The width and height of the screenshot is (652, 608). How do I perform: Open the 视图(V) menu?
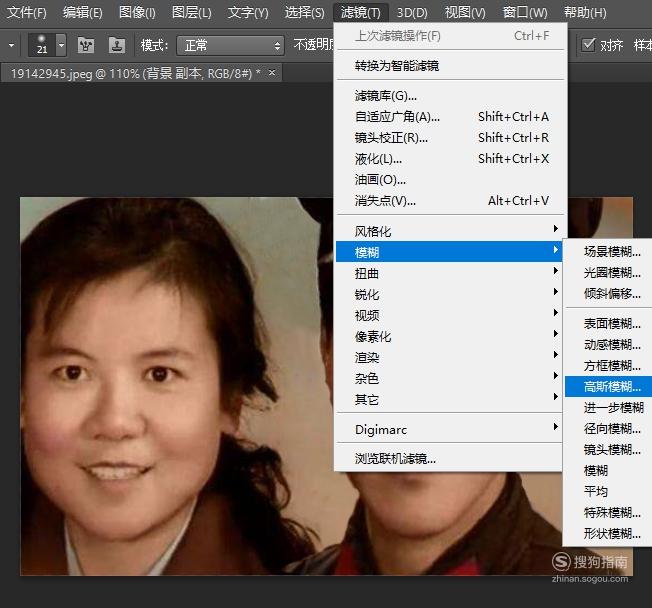click(465, 12)
